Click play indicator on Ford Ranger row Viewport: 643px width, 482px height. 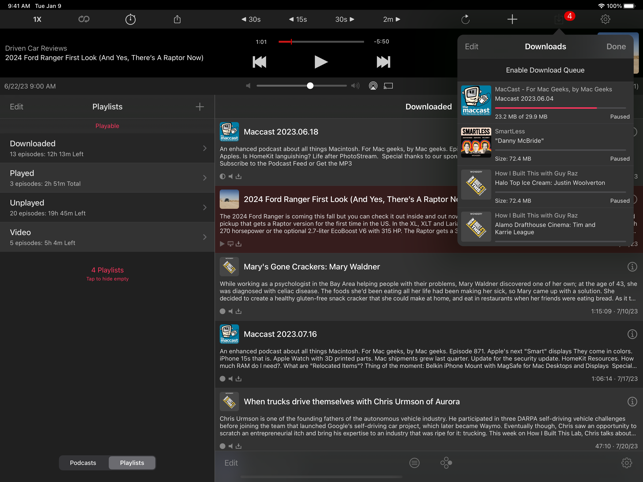222,244
